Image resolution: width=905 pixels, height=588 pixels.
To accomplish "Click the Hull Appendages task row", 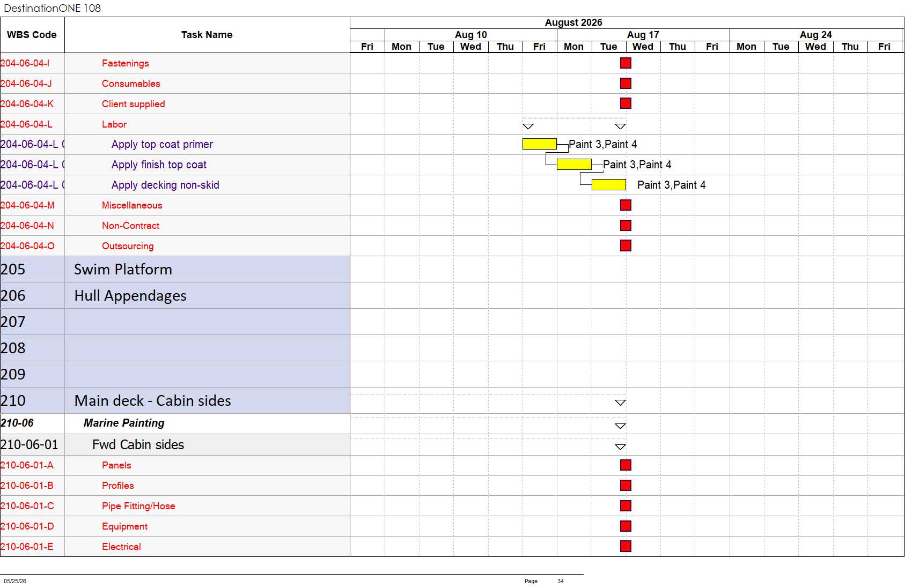I will pos(175,295).
